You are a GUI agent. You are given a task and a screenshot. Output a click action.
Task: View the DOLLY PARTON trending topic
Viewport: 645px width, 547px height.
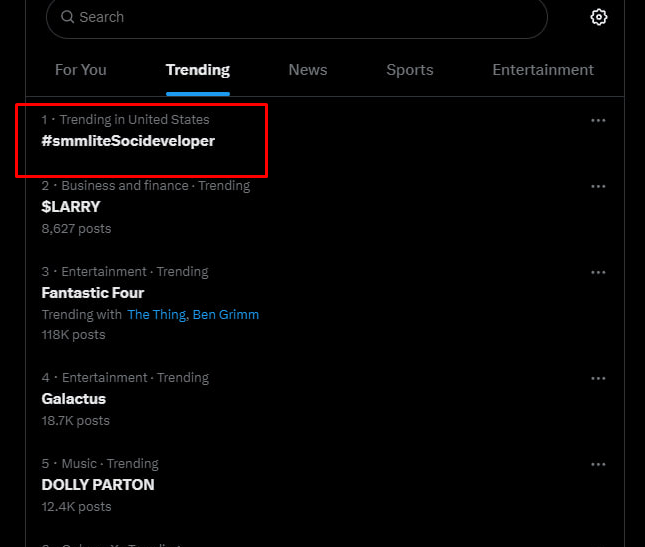(x=98, y=485)
